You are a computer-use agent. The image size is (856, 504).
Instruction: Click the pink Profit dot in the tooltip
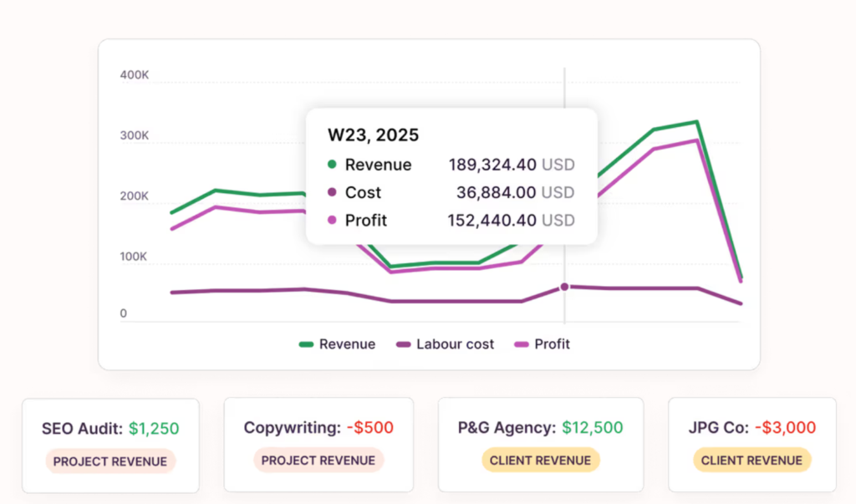[x=332, y=221]
